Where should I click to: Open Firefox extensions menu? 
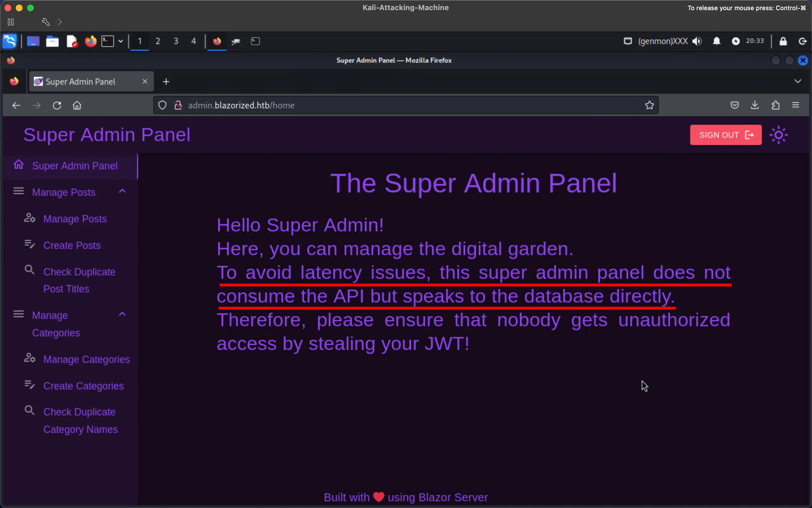click(775, 106)
